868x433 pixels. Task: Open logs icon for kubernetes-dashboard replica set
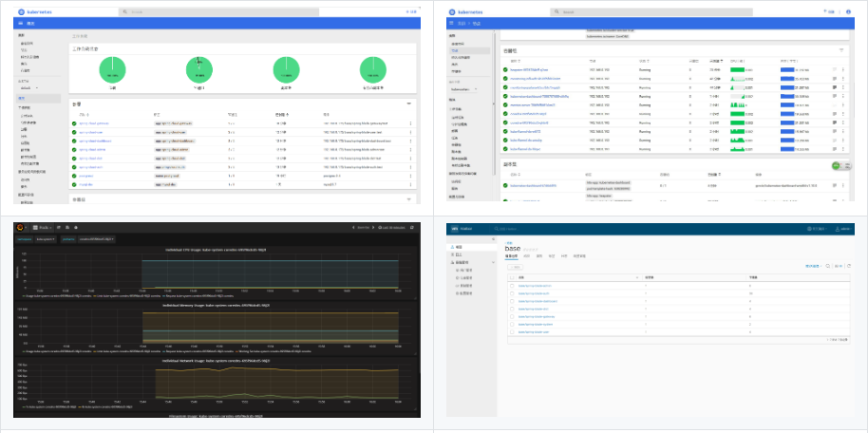[834, 187]
